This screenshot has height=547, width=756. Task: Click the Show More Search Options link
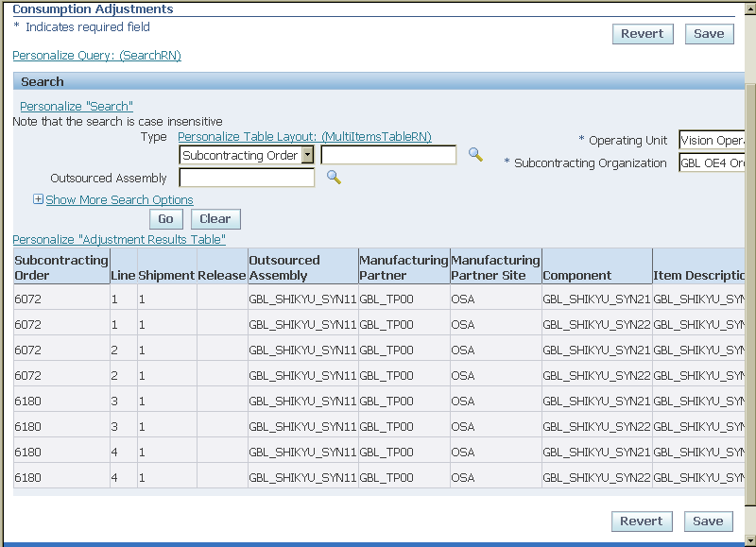pyautogui.click(x=119, y=199)
